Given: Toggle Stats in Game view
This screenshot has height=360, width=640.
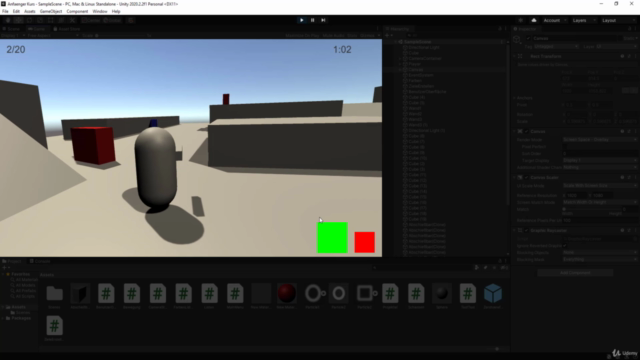Looking at the screenshot, I should [x=352, y=36].
